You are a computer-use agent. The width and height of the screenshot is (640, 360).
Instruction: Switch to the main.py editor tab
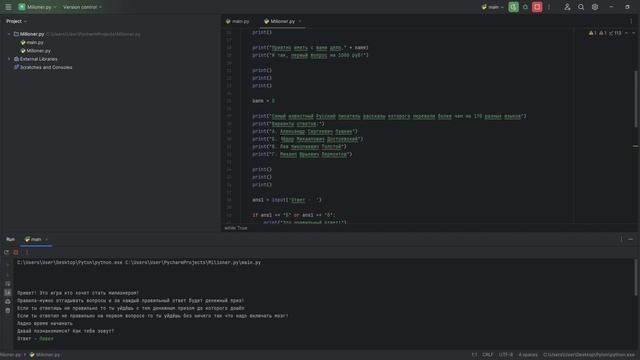coord(238,21)
